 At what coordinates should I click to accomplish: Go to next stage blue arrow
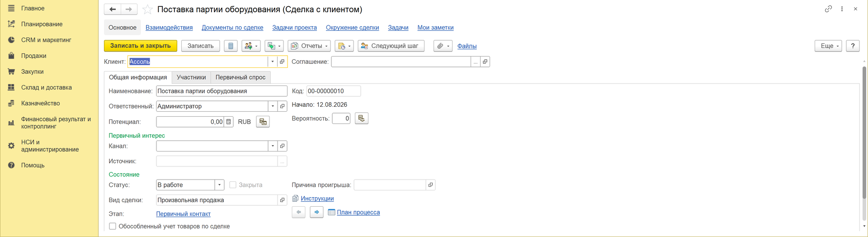[x=316, y=212]
